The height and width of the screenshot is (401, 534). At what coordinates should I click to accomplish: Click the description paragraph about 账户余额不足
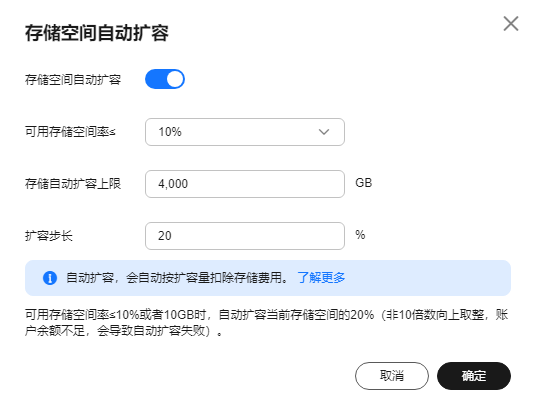pos(266,322)
